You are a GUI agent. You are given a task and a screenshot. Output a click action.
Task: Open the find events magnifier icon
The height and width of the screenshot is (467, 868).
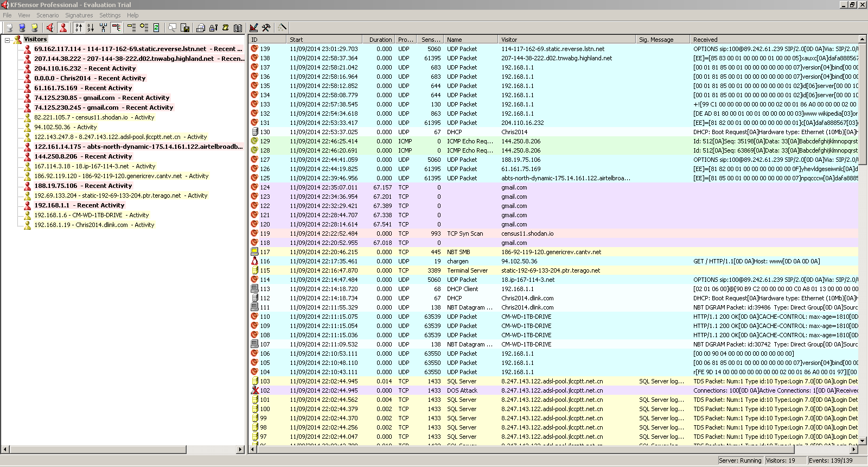click(x=172, y=27)
